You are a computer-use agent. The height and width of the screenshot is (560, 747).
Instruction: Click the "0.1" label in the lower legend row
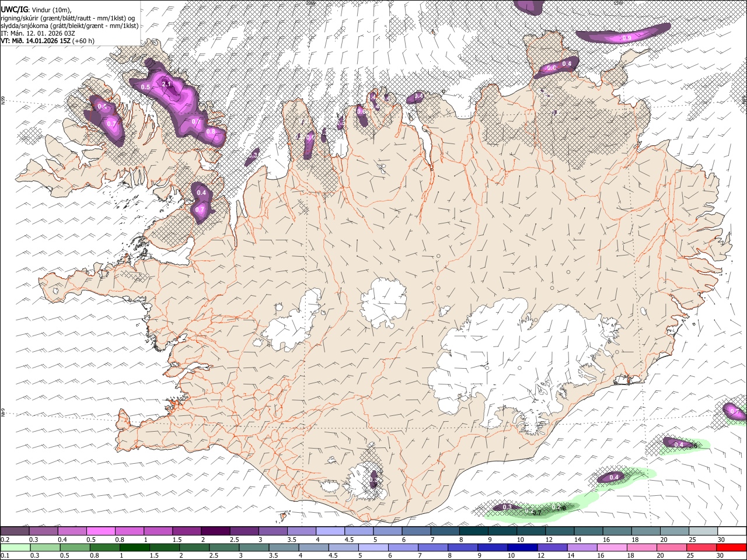[x=5, y=556]
